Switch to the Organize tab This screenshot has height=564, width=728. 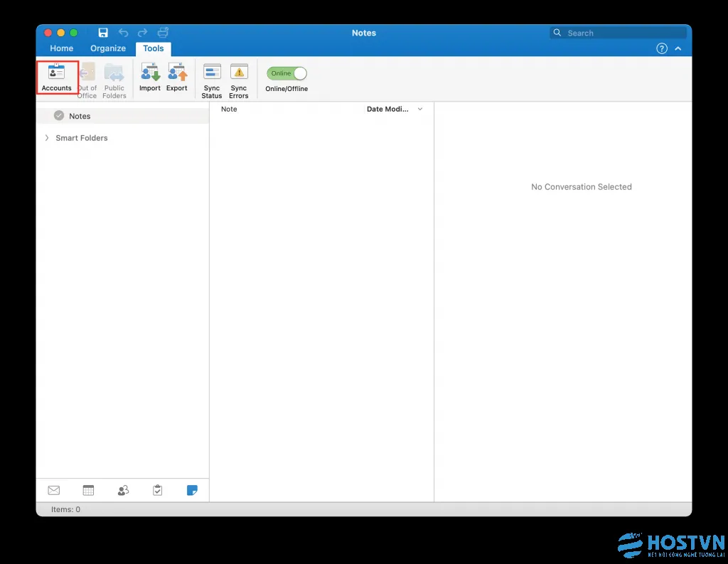click(x=108, y=48)
